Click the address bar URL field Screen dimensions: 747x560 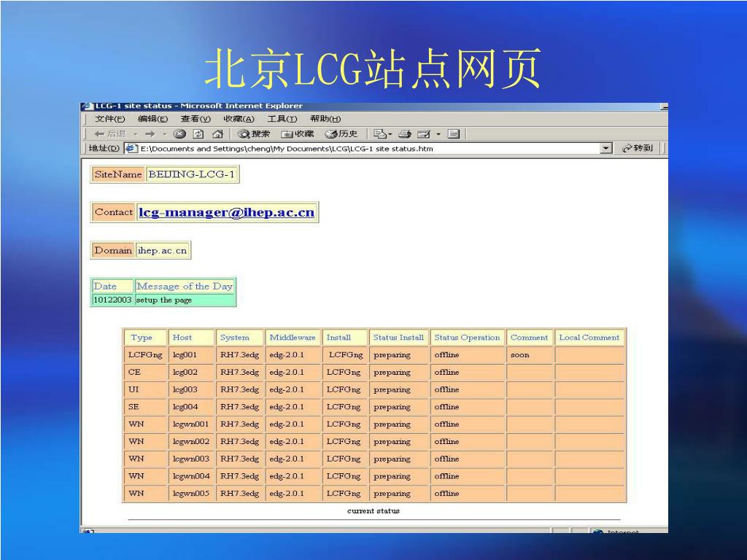click(369, 149)
